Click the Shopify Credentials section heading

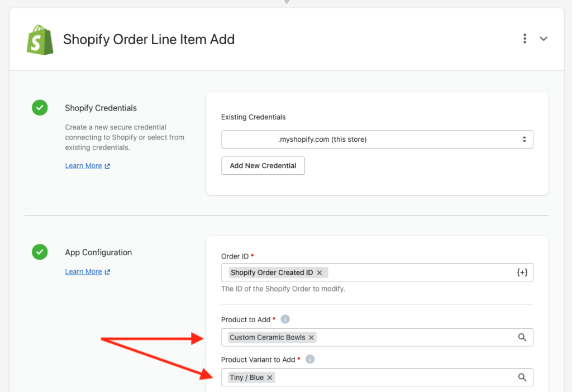101,108
